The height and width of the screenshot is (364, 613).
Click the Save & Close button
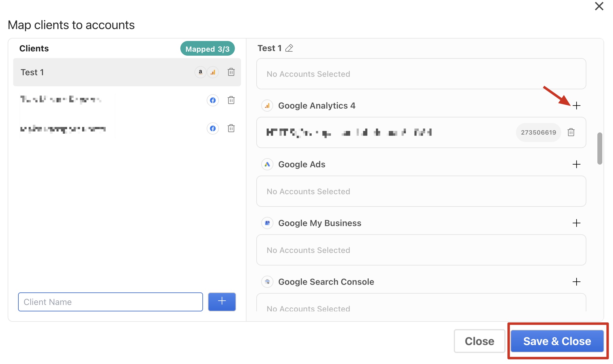tap(557, 341)
